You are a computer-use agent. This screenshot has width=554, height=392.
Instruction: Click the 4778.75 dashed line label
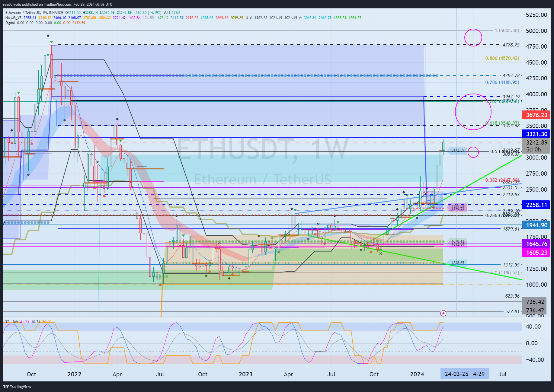tap(511, 45)
